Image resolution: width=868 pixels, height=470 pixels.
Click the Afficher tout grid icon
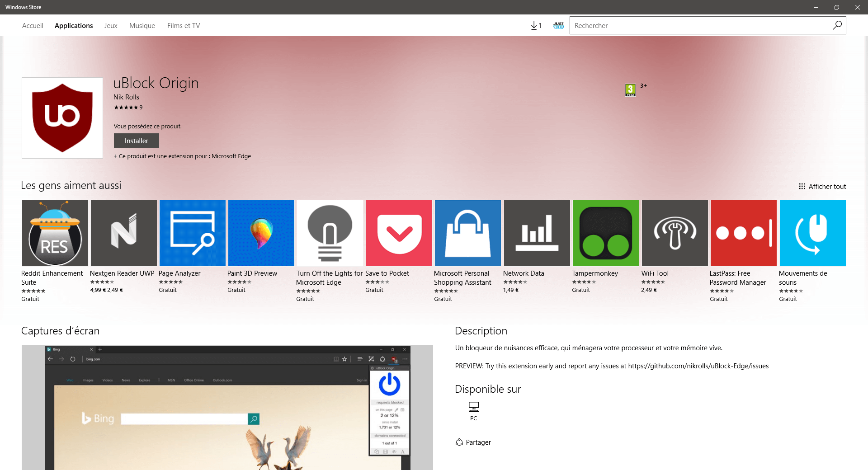pos(802,186)
